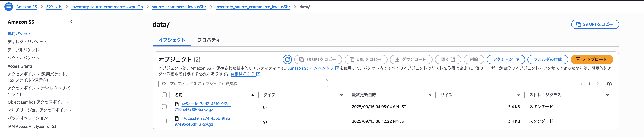Click the data/ breadcrumb text
644x137 pixels.
coord(305,7)
